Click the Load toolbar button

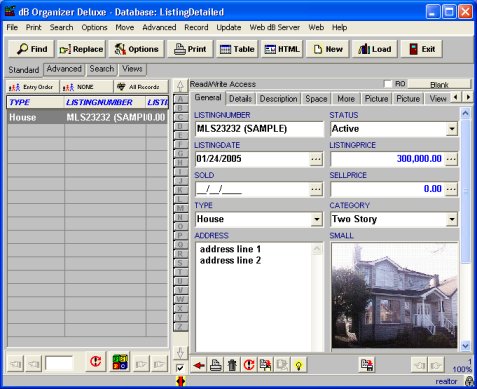pyautogui.click(x=374, y=49)
